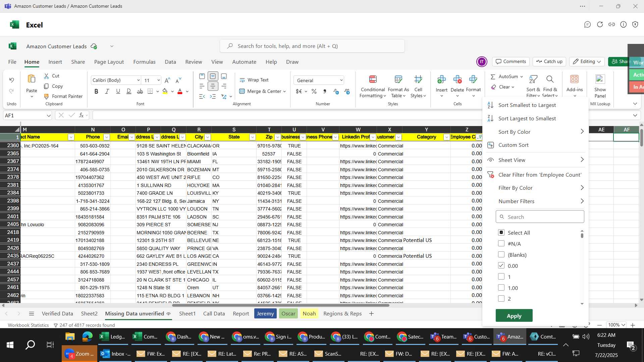Open the General number format dropdown
Screen dimensions: 644x362
[341, 80]
